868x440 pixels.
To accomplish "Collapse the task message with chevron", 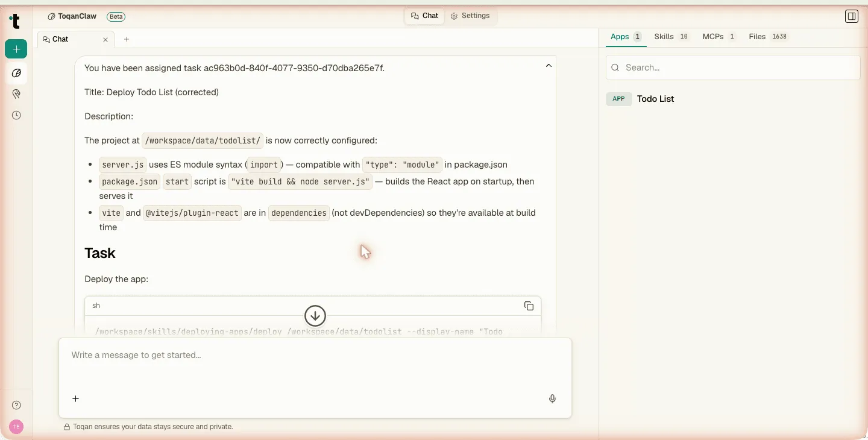I will click(x=549, y=66).
